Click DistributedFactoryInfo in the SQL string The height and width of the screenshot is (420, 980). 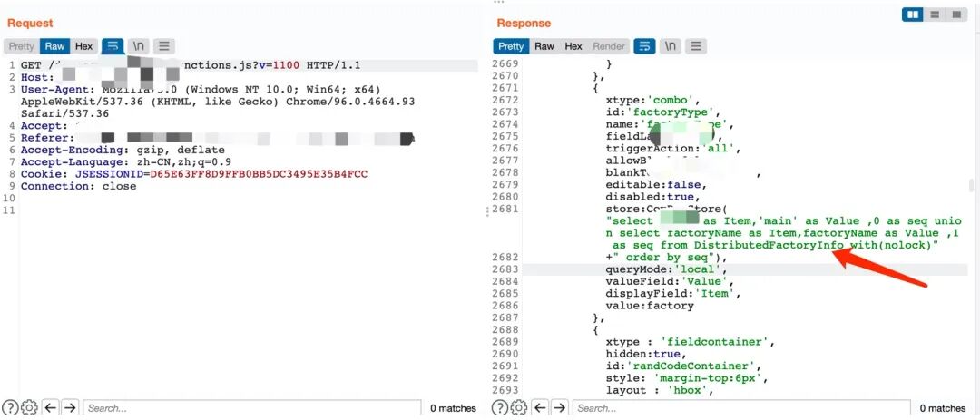tap(769, 245)
